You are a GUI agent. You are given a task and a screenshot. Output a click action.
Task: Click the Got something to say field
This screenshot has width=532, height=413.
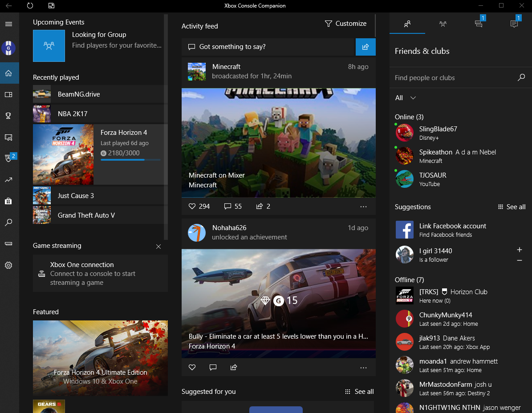(268, 47)
